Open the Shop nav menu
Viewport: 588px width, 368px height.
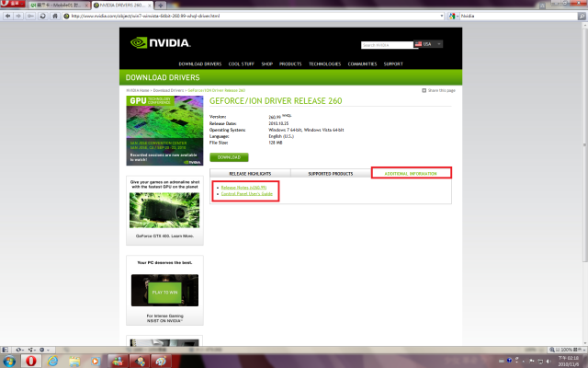(x=267, y=64)
